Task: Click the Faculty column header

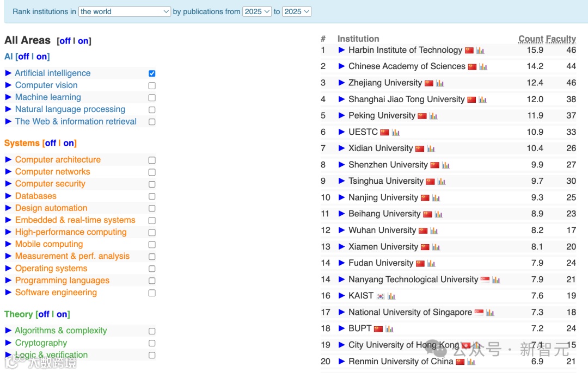Action: coord(561,39)
